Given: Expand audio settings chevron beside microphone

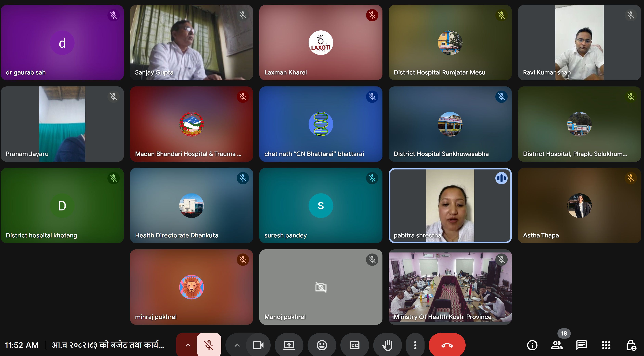Looking at the screenshot, I should coord(188,345).
